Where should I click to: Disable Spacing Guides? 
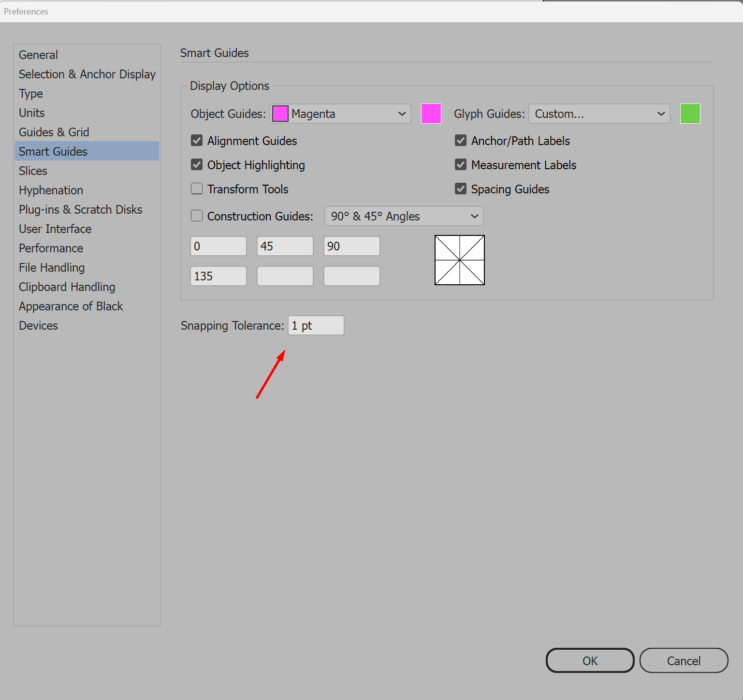pos(461,189)
